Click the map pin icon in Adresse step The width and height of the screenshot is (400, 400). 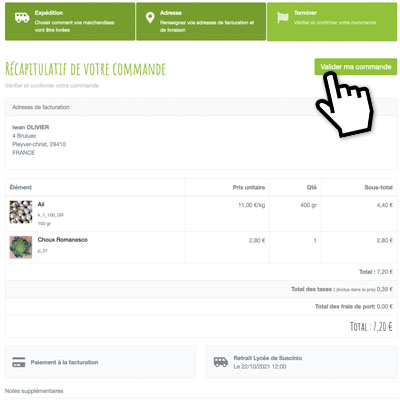(150, 18)
